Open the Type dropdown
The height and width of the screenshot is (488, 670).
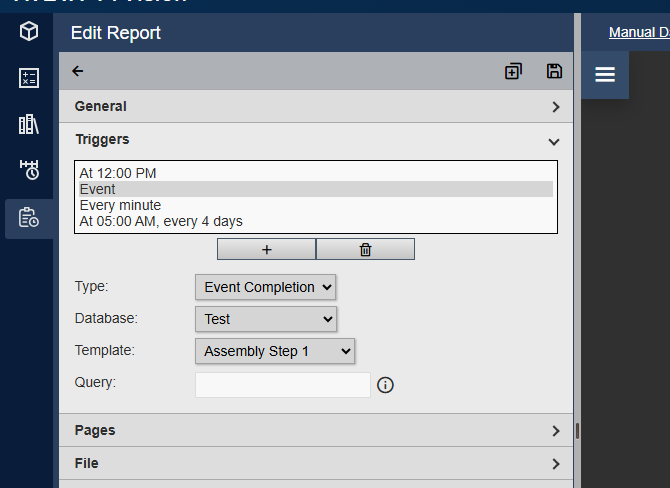tap(266, 287)
